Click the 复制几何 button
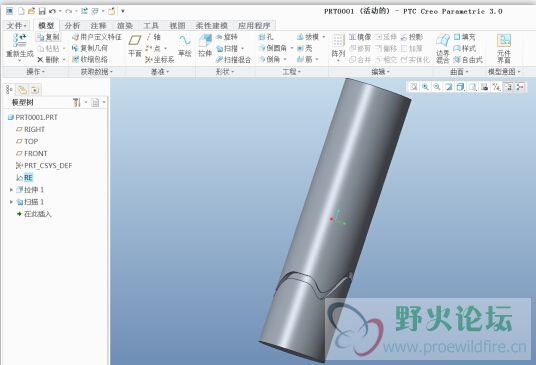The height and width of the screenshot is (365, 536). tap(90, 48)
